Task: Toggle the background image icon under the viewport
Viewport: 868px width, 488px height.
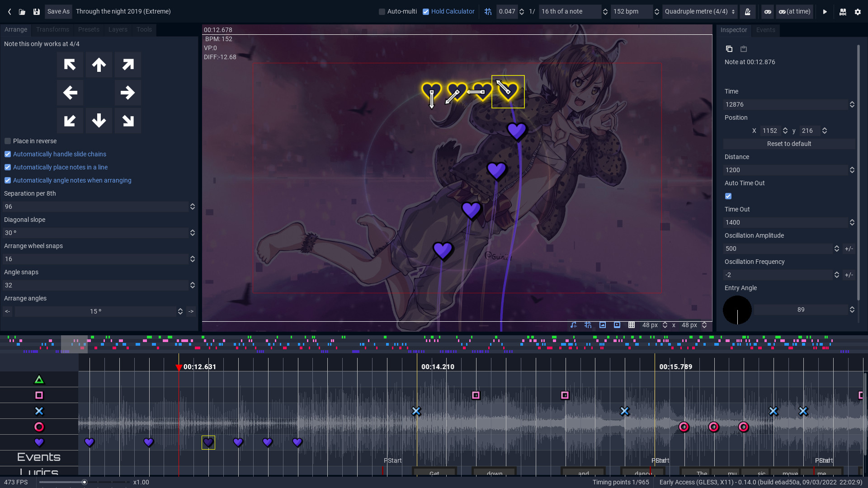Action: tap(603, 325)
